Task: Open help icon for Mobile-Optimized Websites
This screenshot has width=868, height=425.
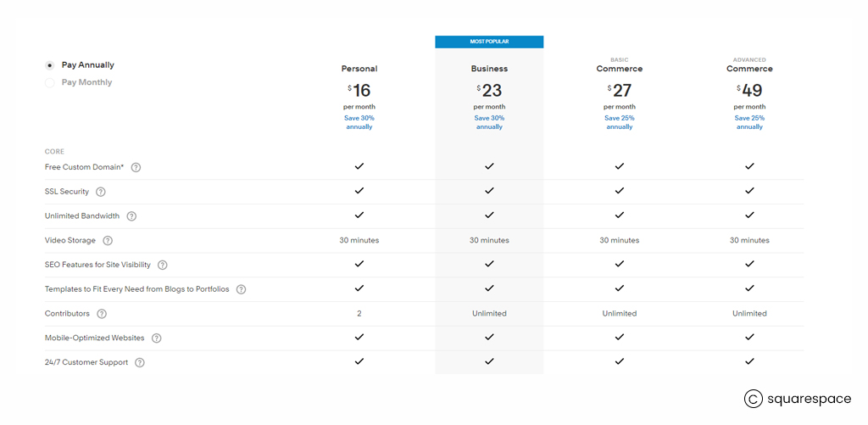Action: pyautogui.click(x=157, y=338)
